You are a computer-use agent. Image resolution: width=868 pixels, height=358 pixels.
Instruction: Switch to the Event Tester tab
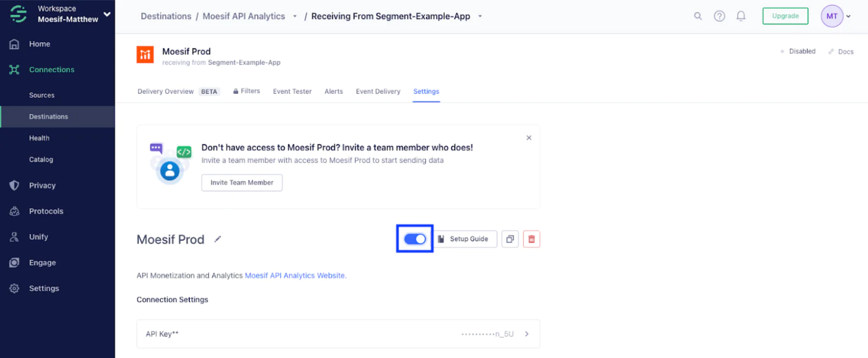(292, 92)
